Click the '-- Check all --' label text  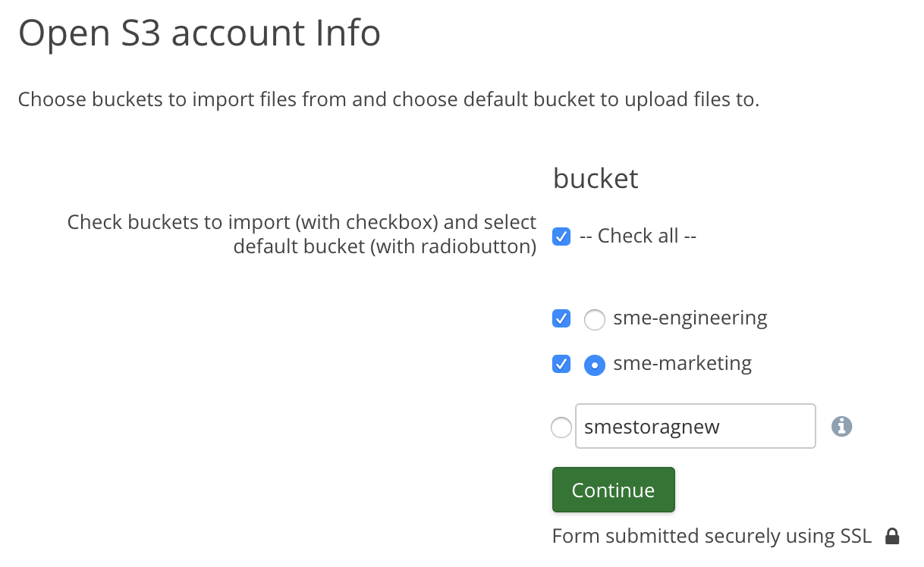(x=638, y=236)
